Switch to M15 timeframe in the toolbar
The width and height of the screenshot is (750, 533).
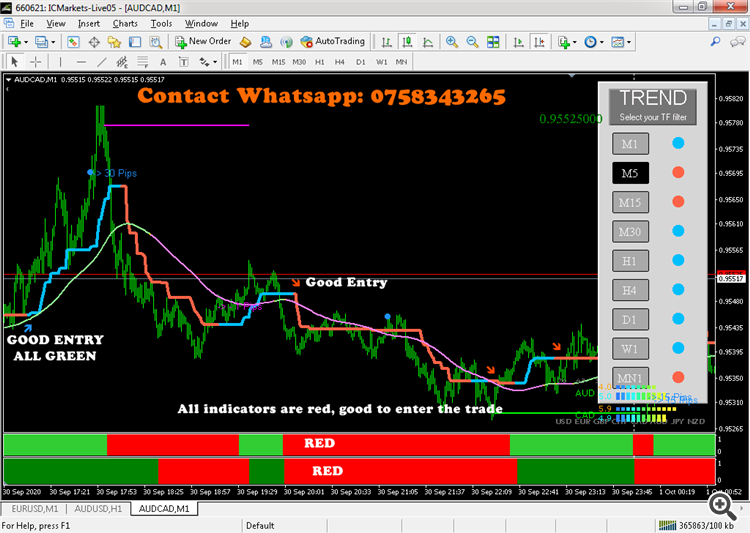pyautogui.click(x=278, y=62)
